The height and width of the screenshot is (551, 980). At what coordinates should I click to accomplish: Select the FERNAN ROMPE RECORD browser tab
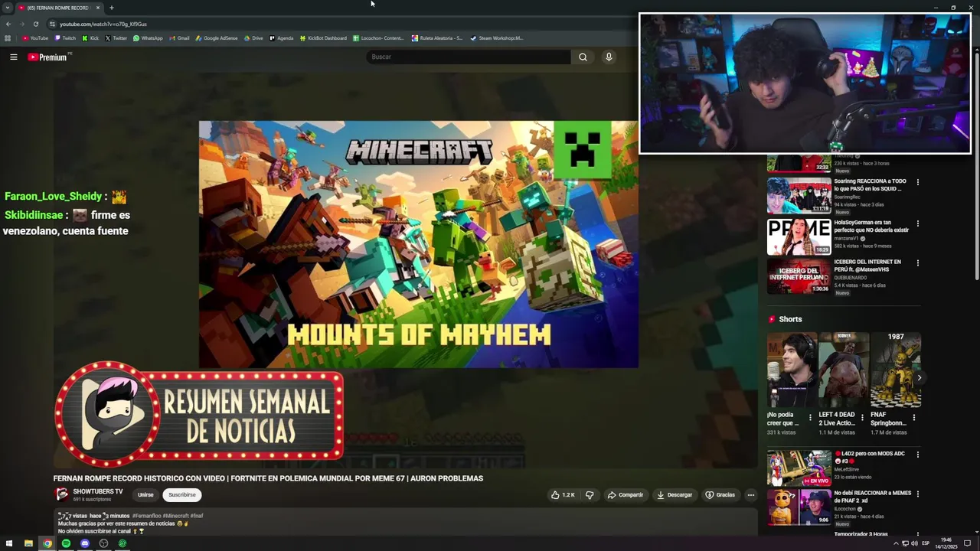pyautogui.click(x=57, y=8)
